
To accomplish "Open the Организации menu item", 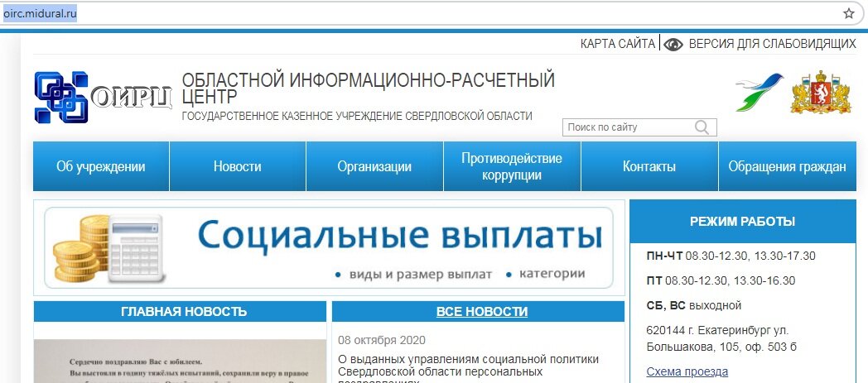I will point(374,166).
